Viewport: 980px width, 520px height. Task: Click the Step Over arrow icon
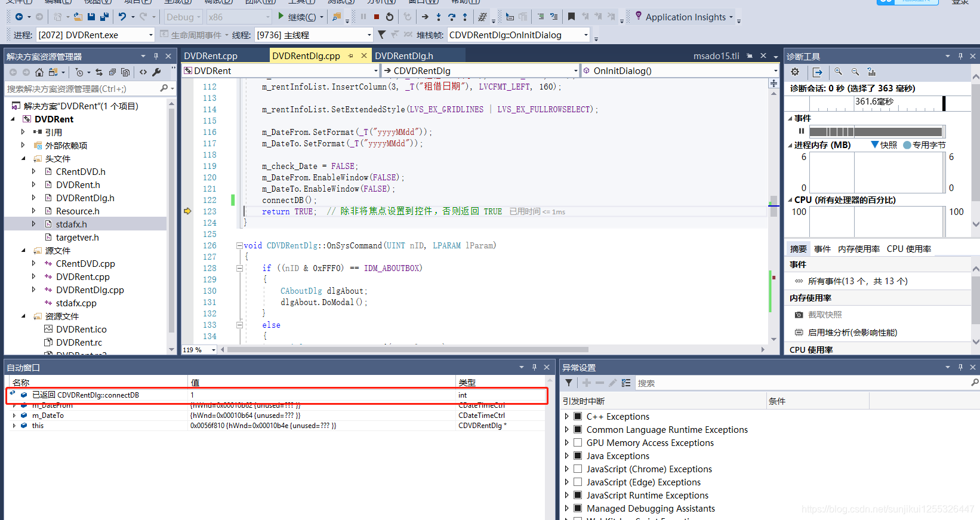pyautogui.click(x=452, y=17)
